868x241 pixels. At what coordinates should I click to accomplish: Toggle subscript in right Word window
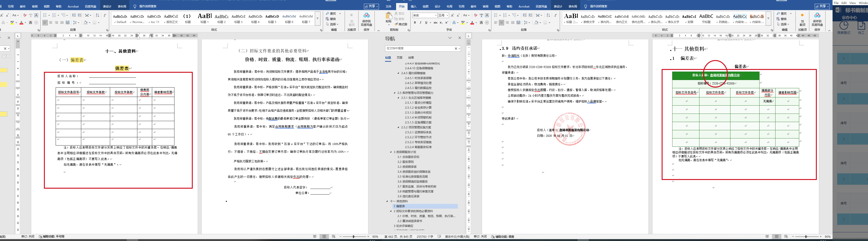tap(441, 23)
